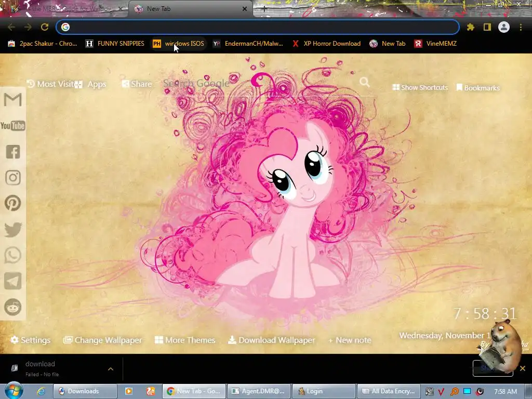Screen dimensions: 532x399
Task: Open the VineMEMZ bookmark
Action: [436, 44]
